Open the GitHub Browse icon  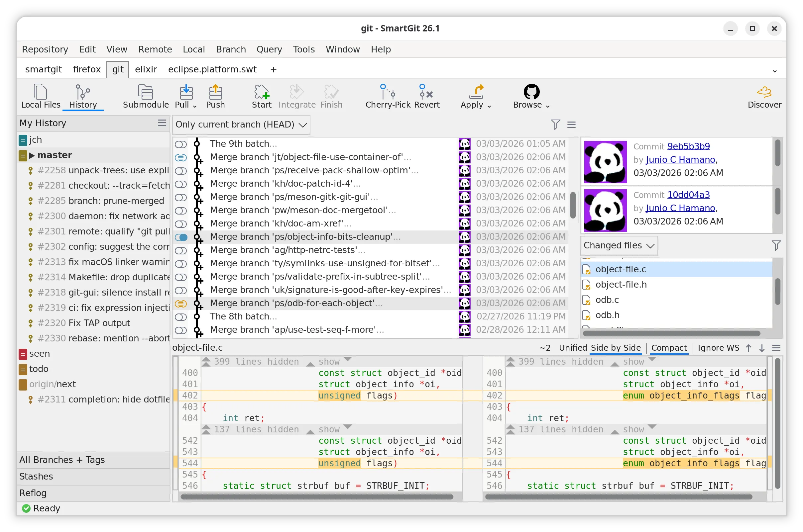(x=531, y=92)
